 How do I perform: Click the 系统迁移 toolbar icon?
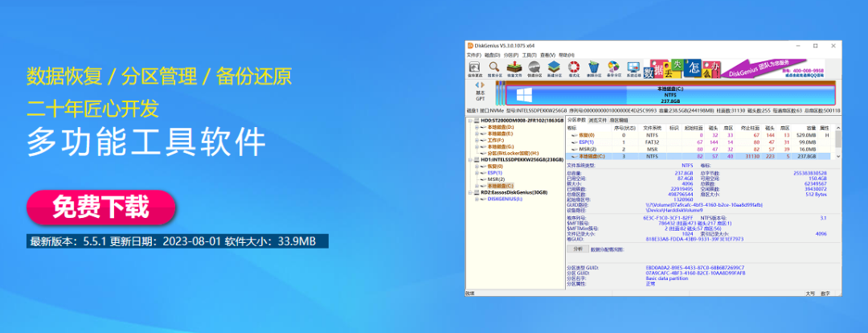(633, 68)
